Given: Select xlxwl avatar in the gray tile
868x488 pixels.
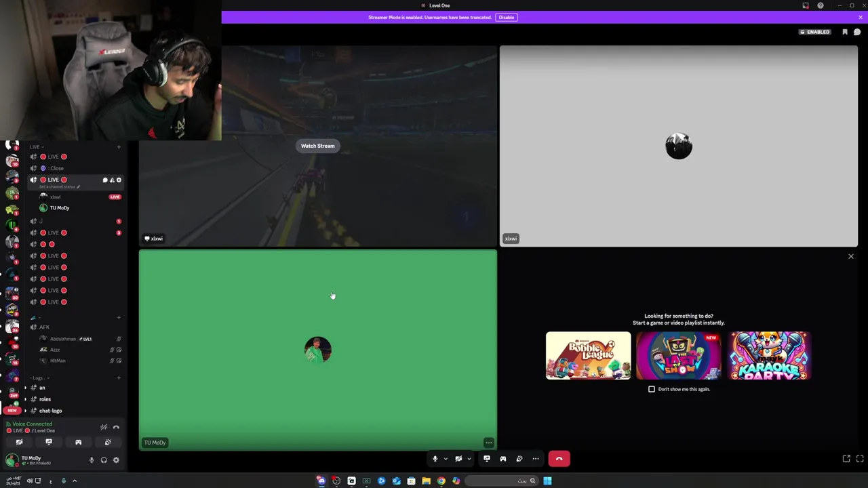Looking at the screenshot, I should [x=679, y=146].
